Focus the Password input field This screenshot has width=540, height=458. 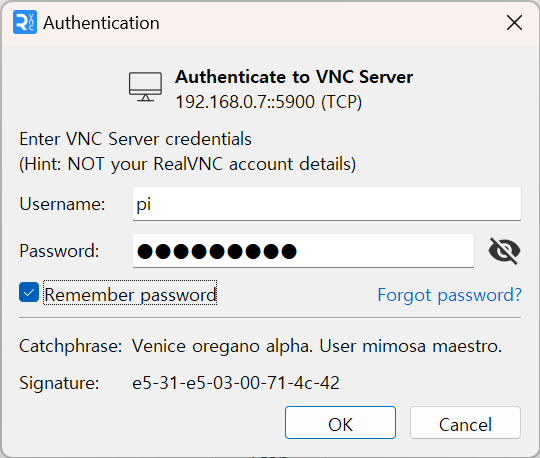tap(303, 251)
